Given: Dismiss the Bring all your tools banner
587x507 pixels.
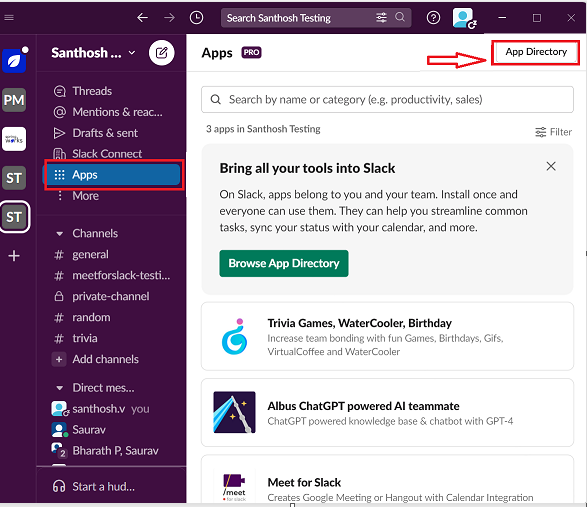Looking at the screenshot, I should point(550,166).
